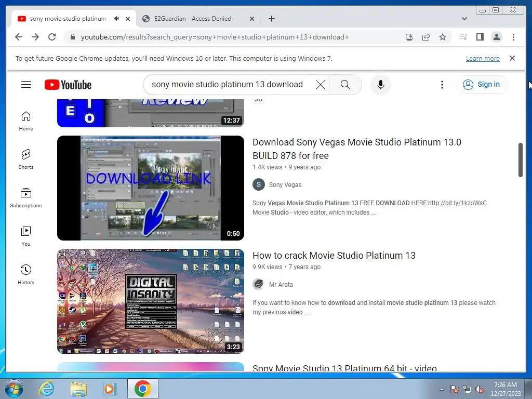Search by voice with the microphone
This screenshot has width=532, height=399.
(381, 85)
